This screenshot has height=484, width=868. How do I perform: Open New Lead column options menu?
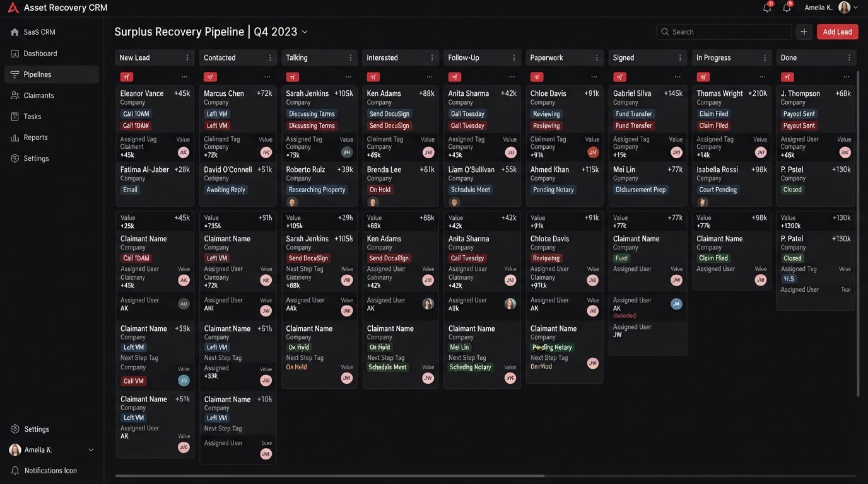187,57
